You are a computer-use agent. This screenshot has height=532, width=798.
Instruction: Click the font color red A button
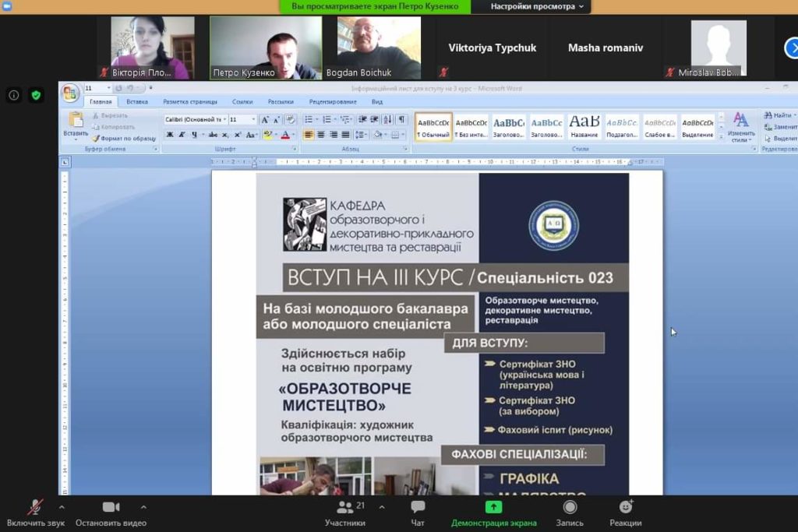[284, 135]
